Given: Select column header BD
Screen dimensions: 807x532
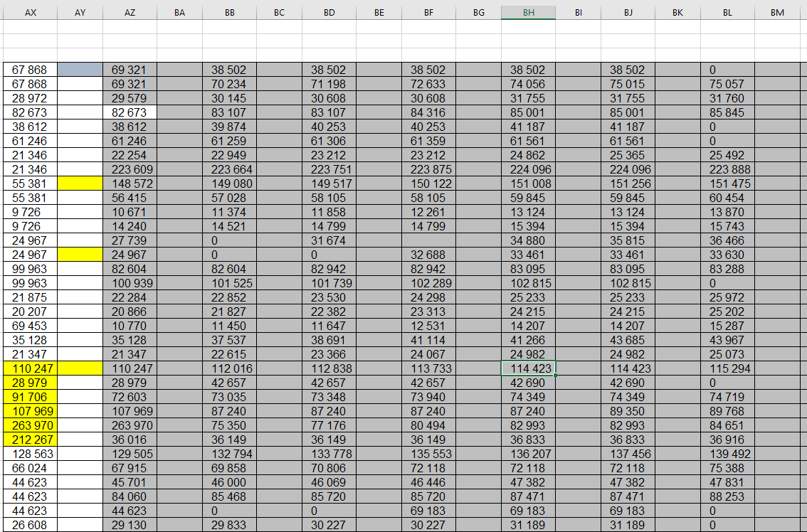Looking at the screenshot, I should [x=329, y=12].
